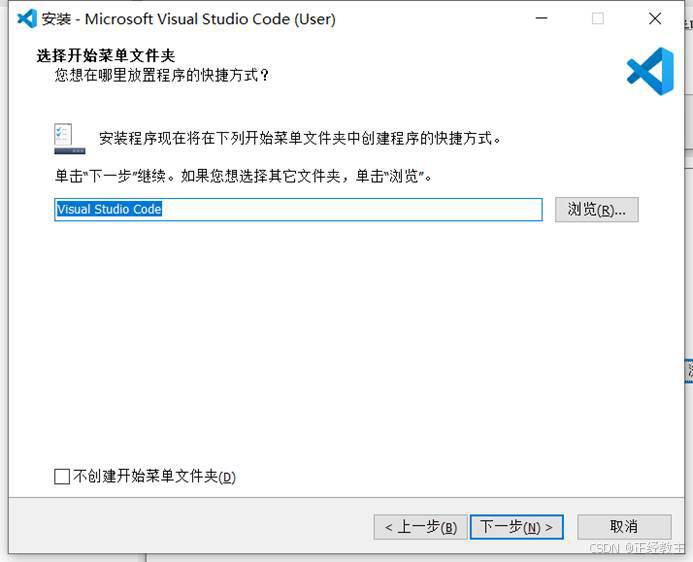
Task: Close the installer window
Action: [655, 19]
